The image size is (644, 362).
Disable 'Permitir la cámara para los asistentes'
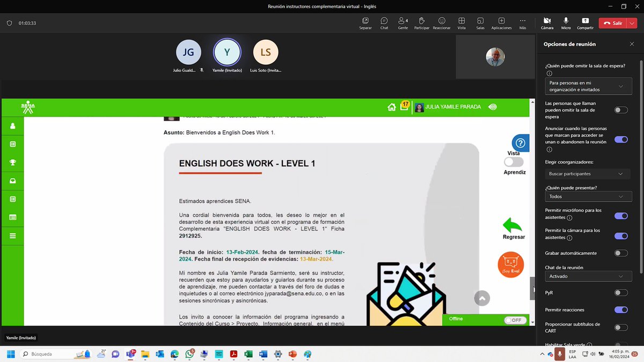621,235
